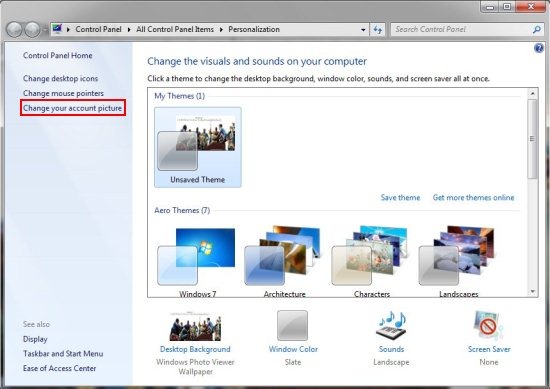Screen dimensions: 550x389
Task: Click the theme list scroll up arrow
Action: (x=532, y=94)
